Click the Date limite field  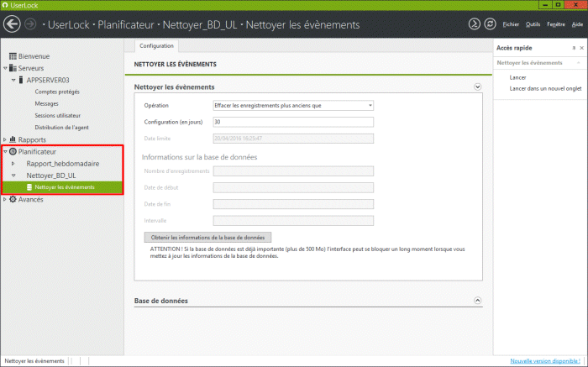(293, 139)
